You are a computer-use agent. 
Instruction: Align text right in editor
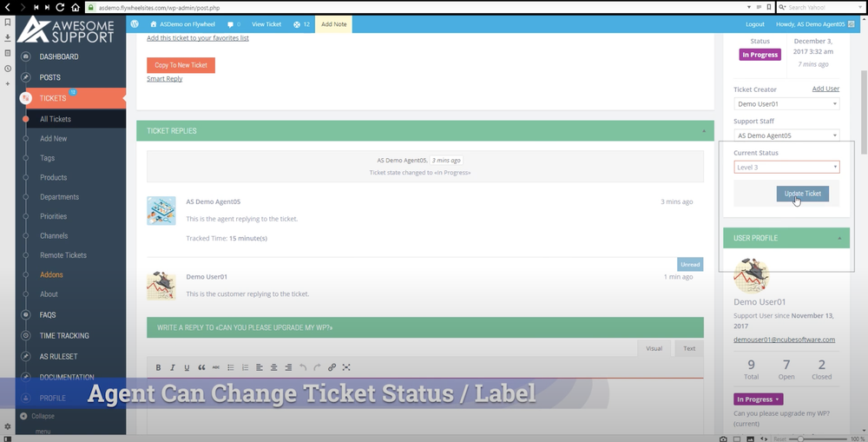(288, 367)
